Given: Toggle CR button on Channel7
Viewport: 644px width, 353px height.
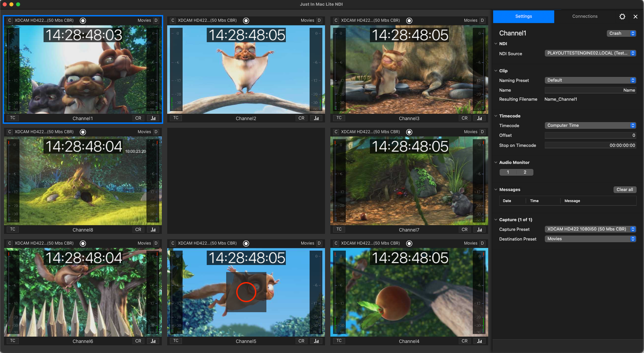Looking at the screenshot, I should pos(465,230).
